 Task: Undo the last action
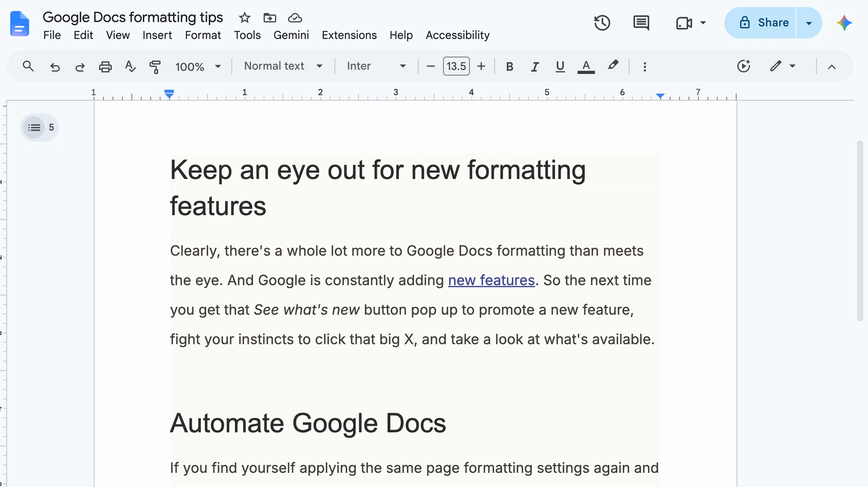click(x=55, y=66)
